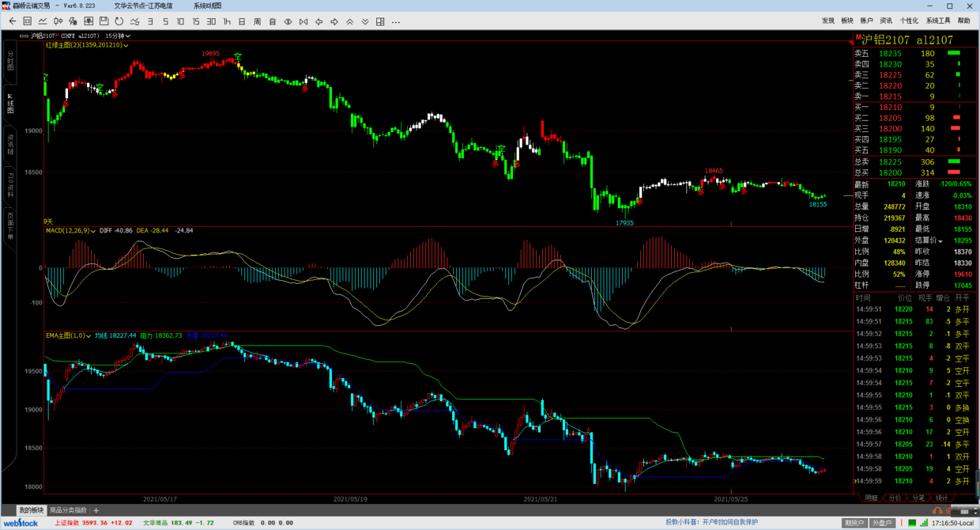The width and height of the screenshot is (980, 530).
Task: Click the compress chart horizontally icon
Action: [303, 21]
